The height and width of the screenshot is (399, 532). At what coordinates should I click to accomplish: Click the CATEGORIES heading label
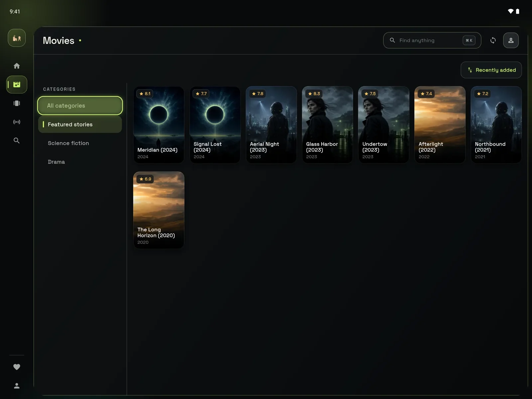pyautogui.click(x=59, y=89)
